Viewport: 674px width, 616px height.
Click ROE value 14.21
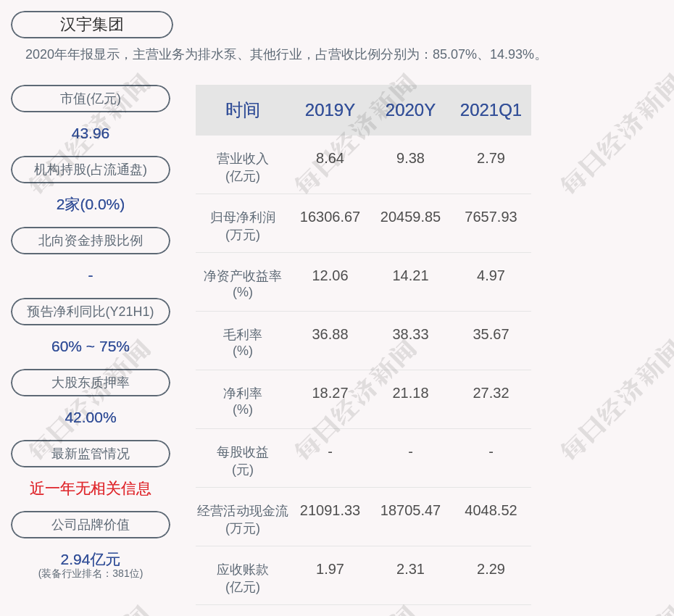point(410,275)
